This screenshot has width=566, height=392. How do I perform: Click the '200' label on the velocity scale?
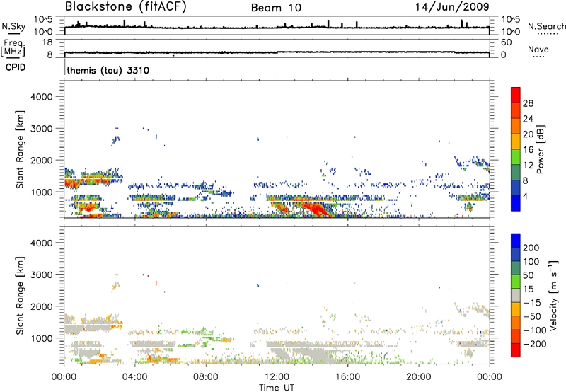tap(531, 248)
